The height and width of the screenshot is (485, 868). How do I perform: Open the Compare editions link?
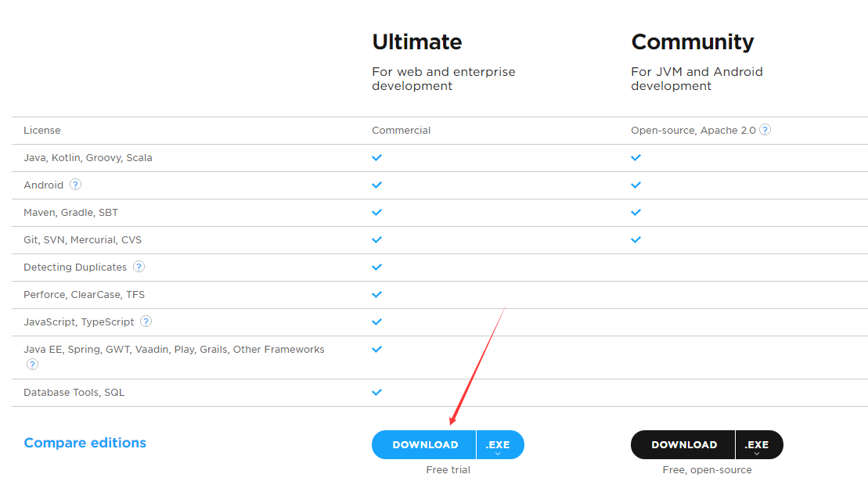pyautogui.click(x=85, y=443)
